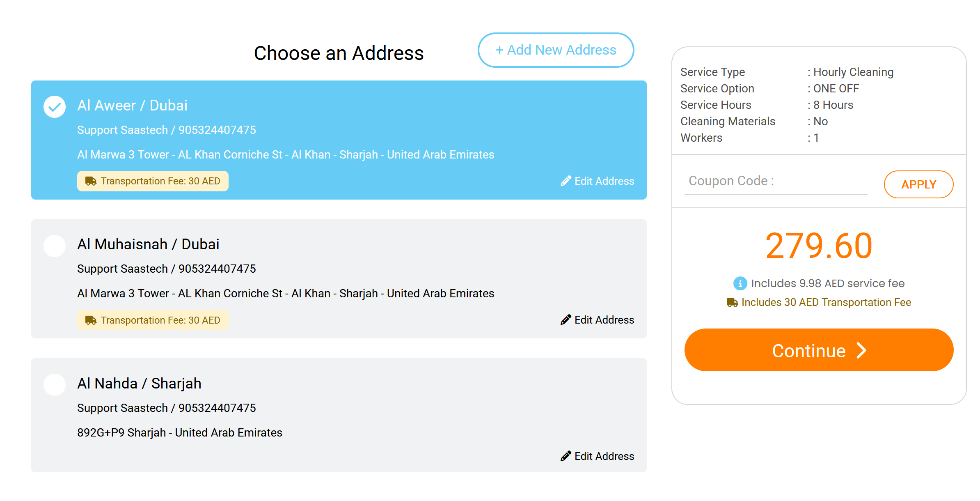Click truck icon in Al Muhaisnah fee badge
Image resolution: width=980 pixels, height=501 pixels.
coord(91,320)
